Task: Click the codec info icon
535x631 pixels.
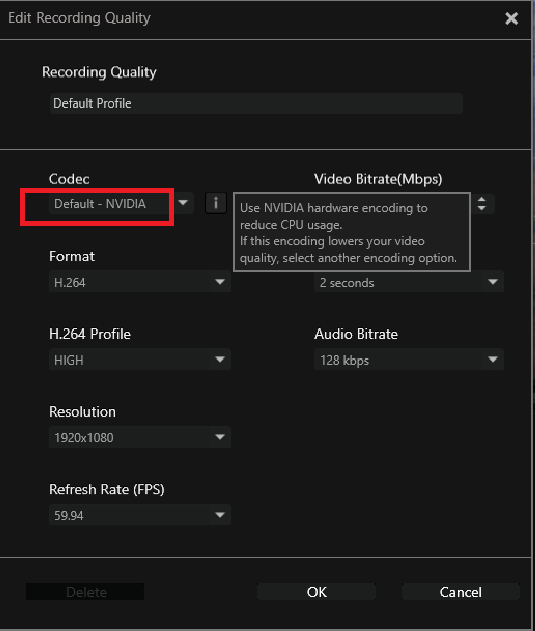Action: tap(216, 203)
